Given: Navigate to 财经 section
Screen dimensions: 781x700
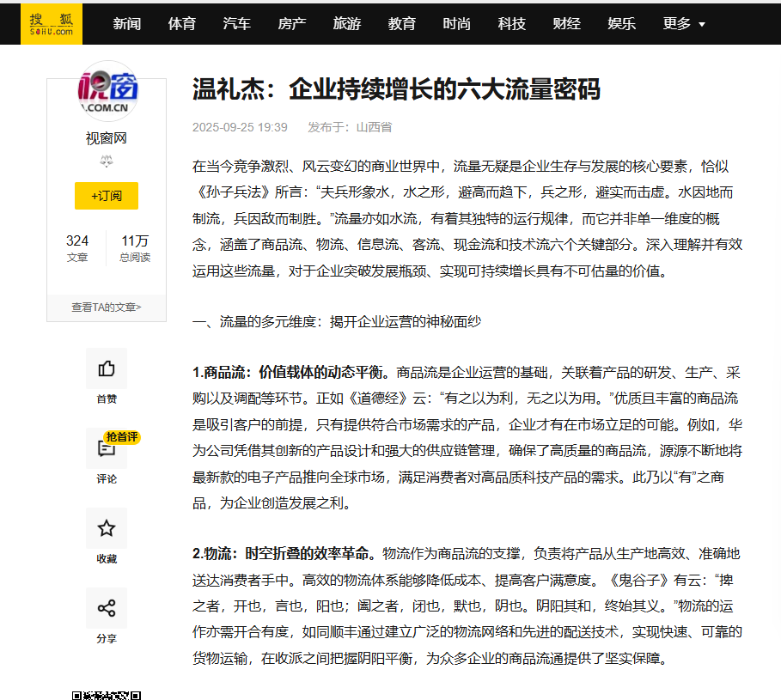Looking at the screenshot, I should (567, 24).
